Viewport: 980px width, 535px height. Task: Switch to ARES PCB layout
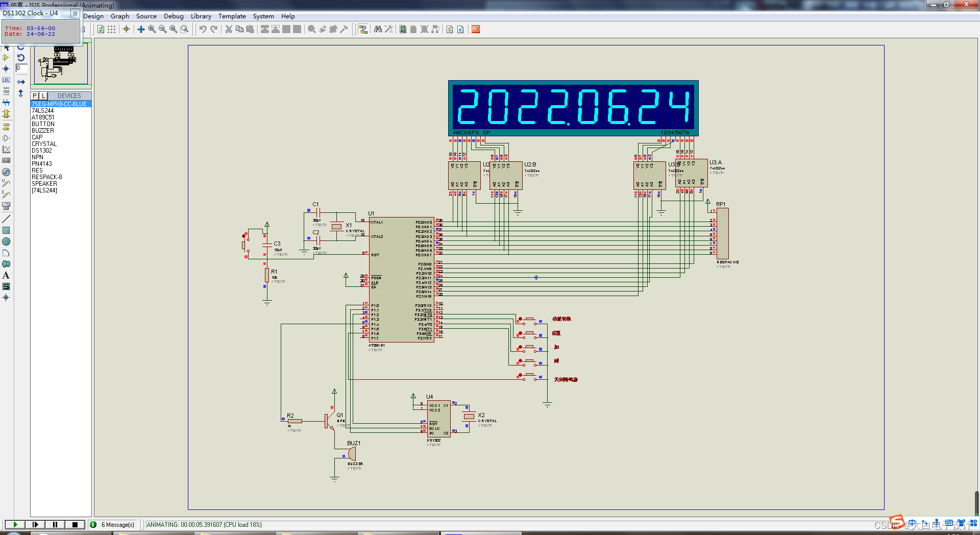476,30
